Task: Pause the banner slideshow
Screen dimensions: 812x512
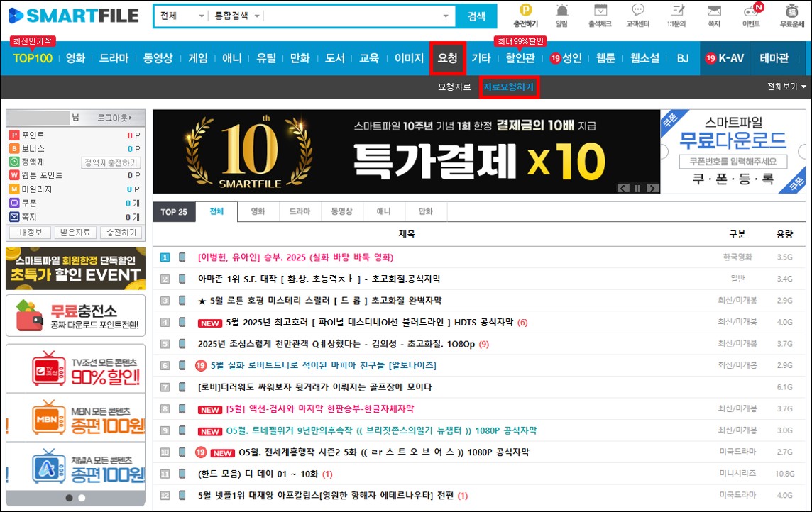Action: click(x=638, y=188)
